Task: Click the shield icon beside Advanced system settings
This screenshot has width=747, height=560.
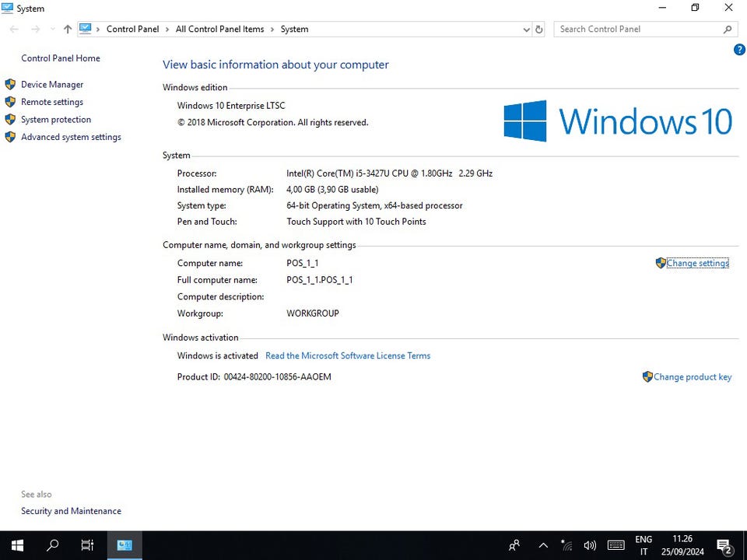Action: point(10,137)
